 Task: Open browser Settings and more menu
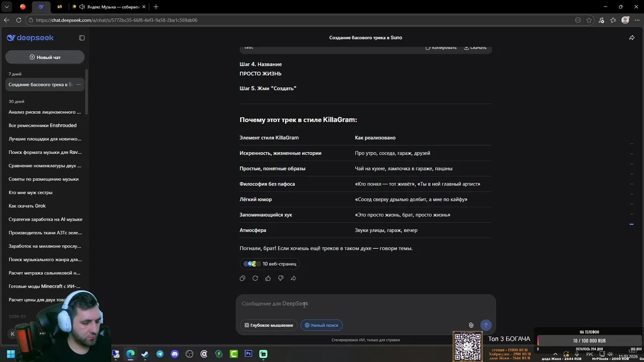click(x=636, y=20)
